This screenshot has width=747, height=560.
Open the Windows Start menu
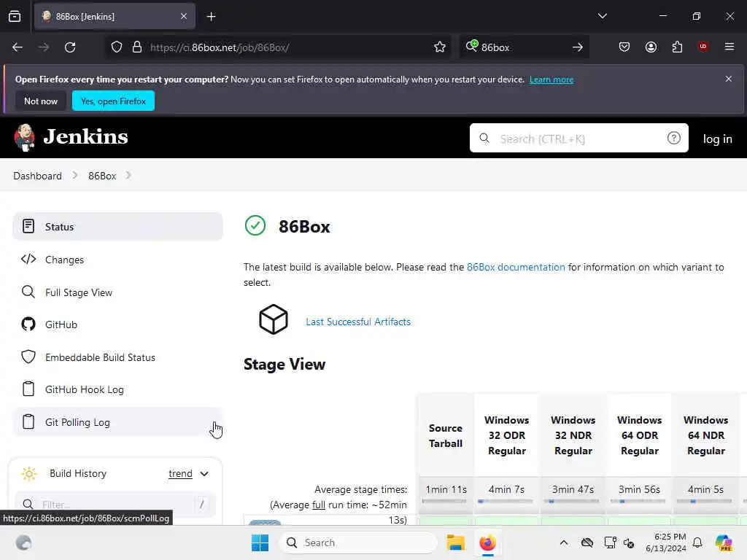(x=260, y=542)
